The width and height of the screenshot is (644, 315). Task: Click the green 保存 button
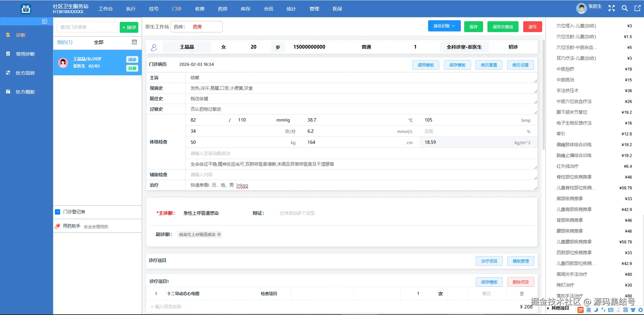pos(474,27)
